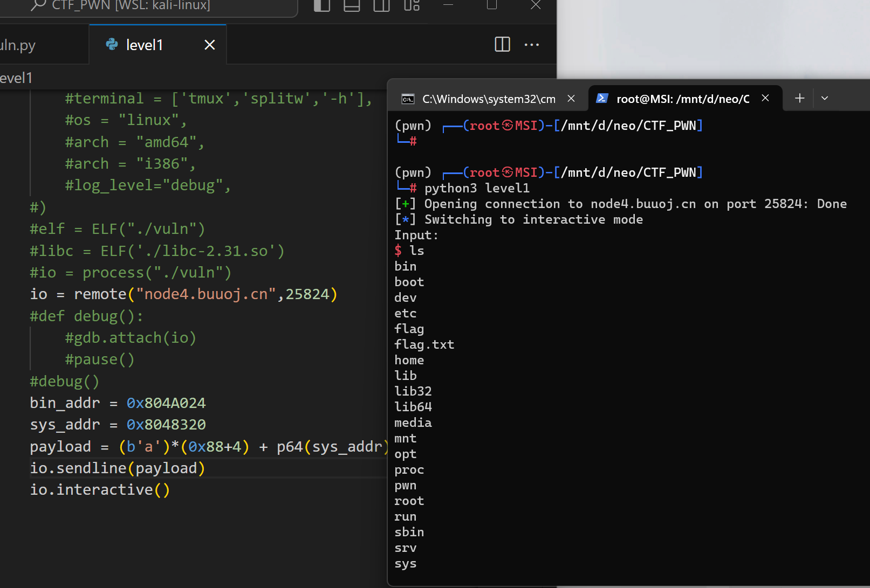Click the #arch = "amd64" comment line
The width and height of the screenshot is (870, 588).
[135, 142]
